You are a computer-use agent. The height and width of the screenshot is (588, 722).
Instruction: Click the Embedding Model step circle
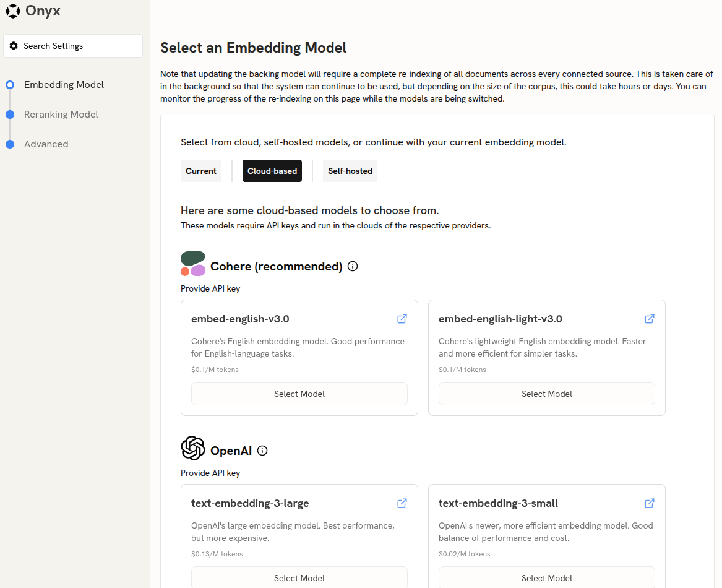[x=10, y=85]
